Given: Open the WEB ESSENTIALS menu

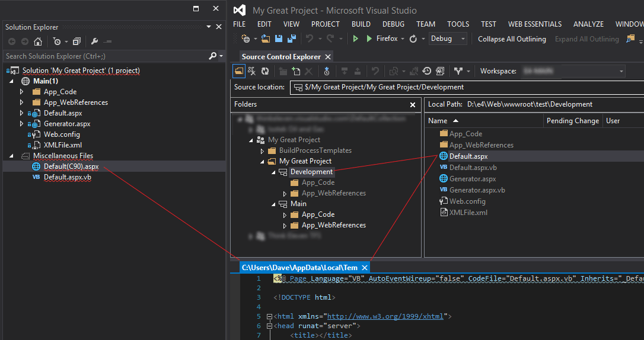Looking at the screenshot, I should pyautogui.click(x=535, y=24).
